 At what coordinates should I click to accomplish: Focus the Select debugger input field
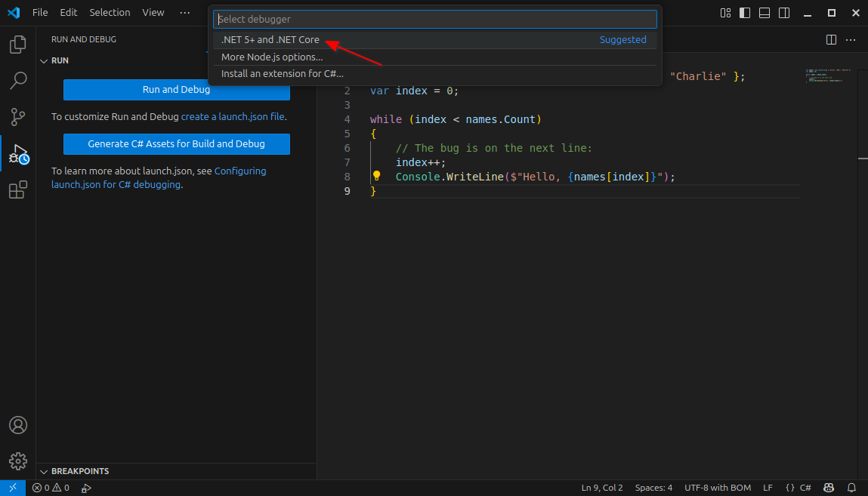pyautogui.click(x=435, y=19)
